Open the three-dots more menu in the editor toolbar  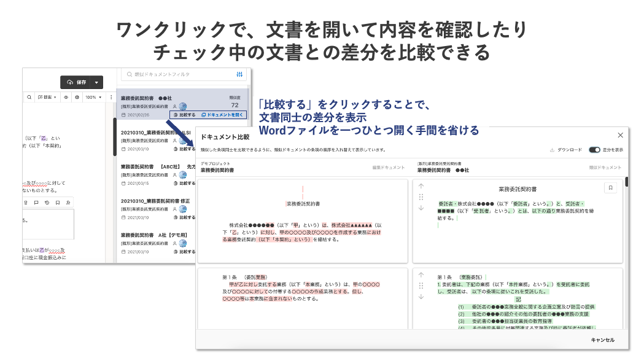tap(111, 98)
